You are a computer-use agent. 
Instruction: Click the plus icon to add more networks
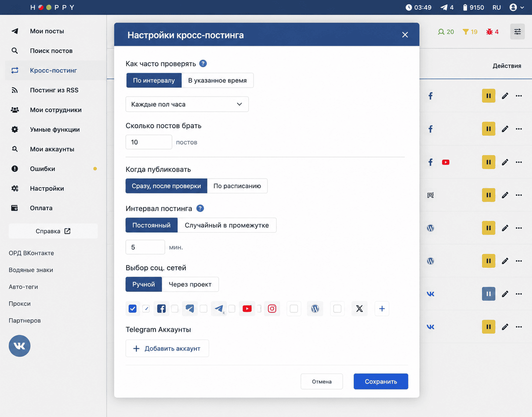click(x=382, y=309)
